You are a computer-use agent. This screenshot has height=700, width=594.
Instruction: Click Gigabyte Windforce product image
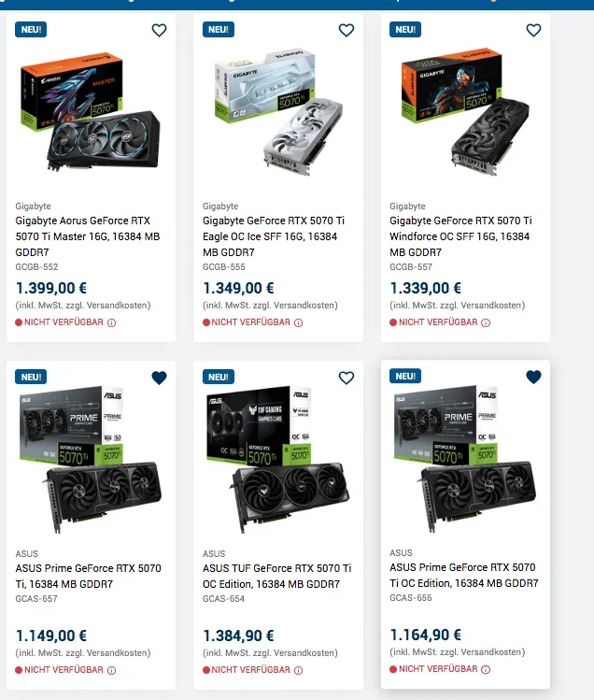(x=465, y=111)
